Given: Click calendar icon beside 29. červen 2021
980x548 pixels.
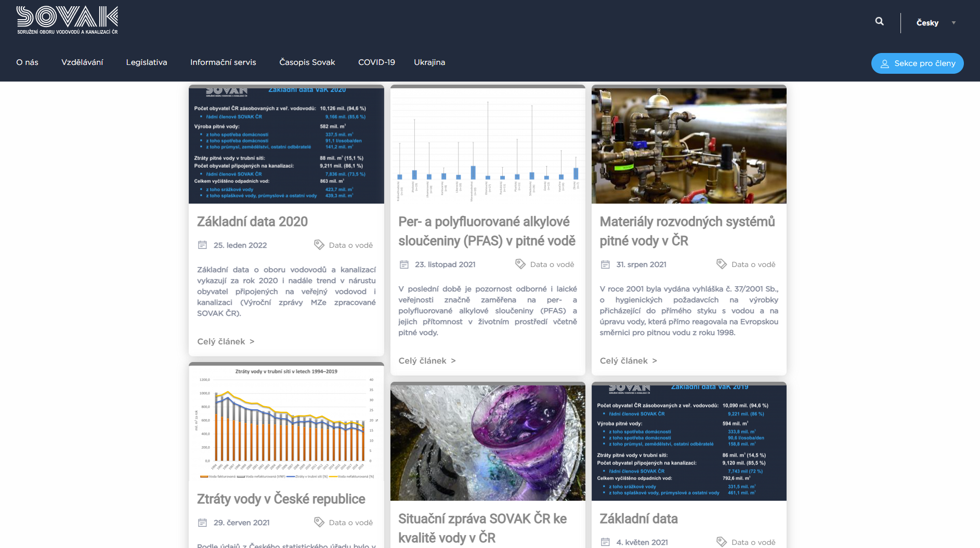Looking at the screenshot, I should [x=202, y=523].
